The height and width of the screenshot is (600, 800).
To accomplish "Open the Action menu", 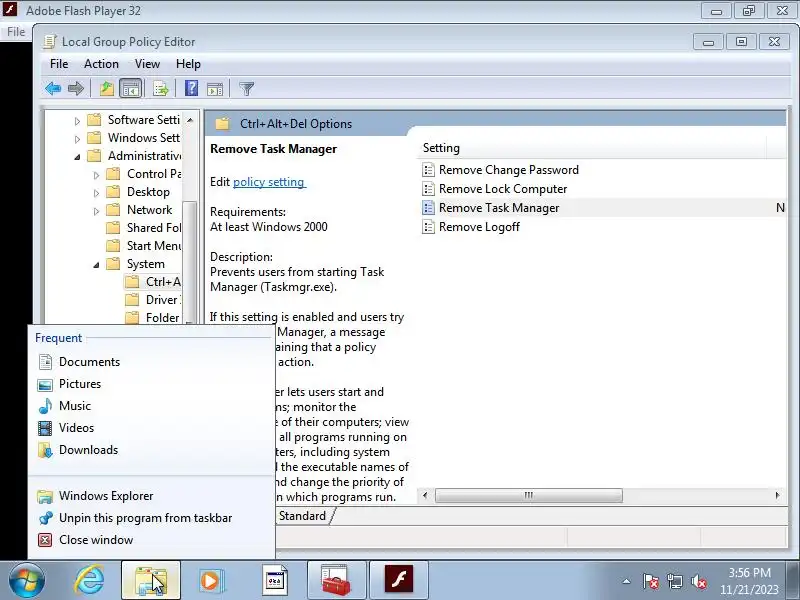I will pyautogui.click(x=101, y=64).
